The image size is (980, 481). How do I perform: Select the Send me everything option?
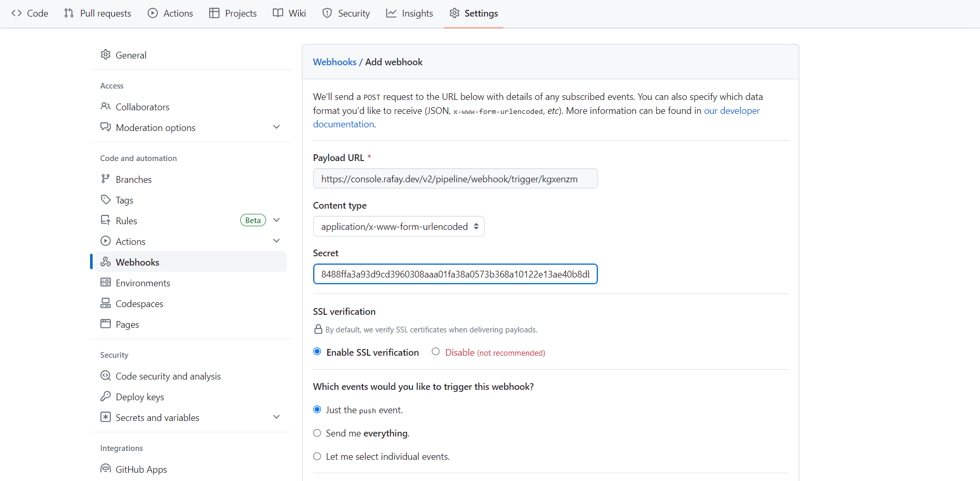click(x=317, y=433)
